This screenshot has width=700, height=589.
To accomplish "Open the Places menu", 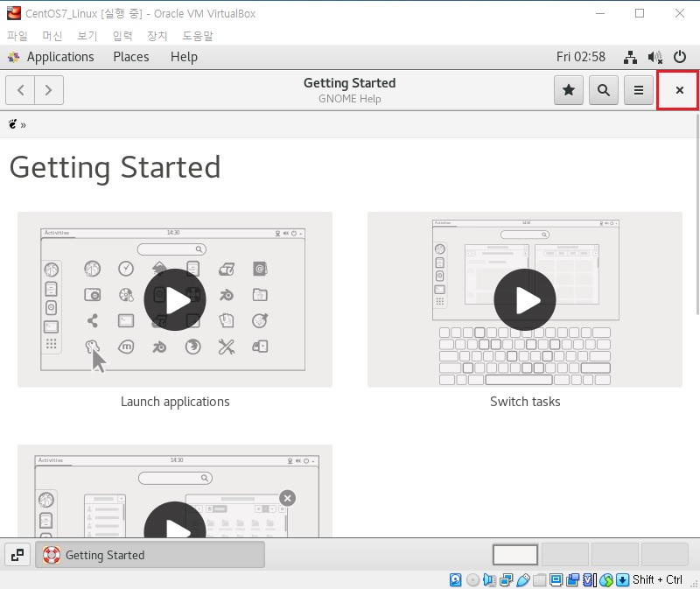I will (x=130, y=57).
